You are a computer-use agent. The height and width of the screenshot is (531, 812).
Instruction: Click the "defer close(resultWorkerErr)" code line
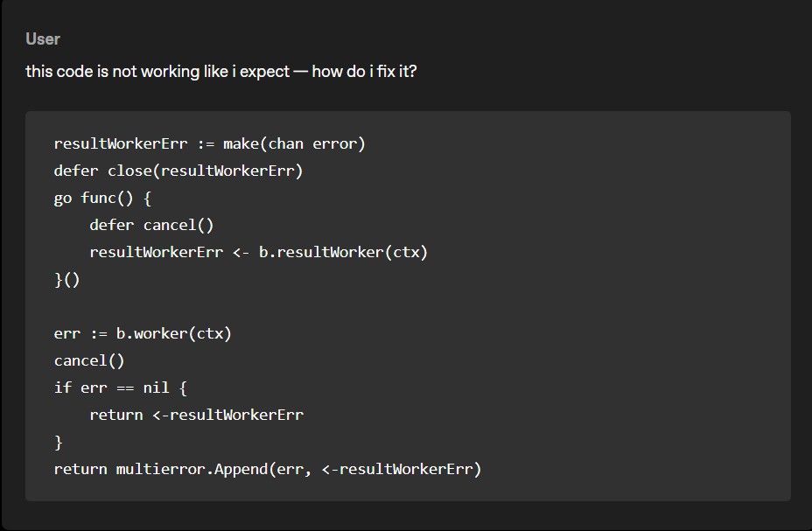click(x=178, y=171)
